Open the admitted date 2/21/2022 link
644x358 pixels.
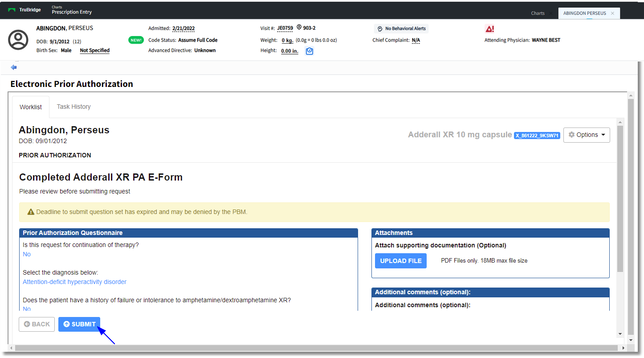click(x=183, y=29)
